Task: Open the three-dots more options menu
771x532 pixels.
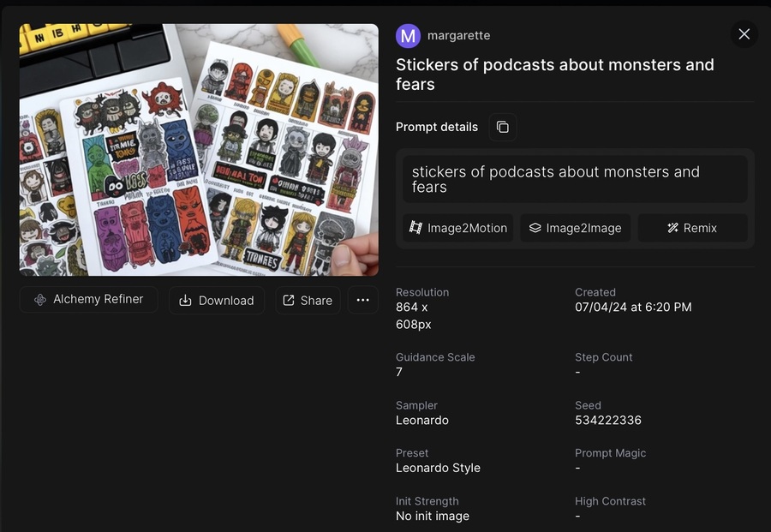Action: click(363, 301)
